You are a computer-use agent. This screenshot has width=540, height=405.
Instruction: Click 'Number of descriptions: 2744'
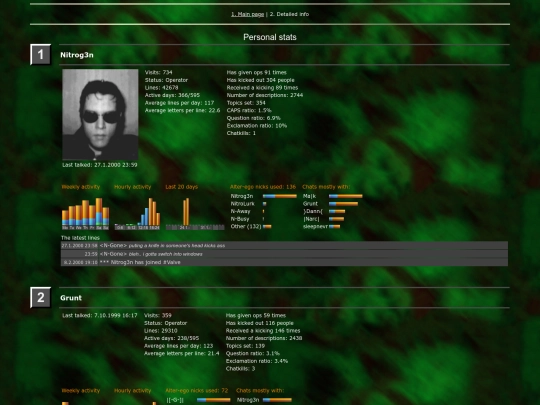[265, 95]
